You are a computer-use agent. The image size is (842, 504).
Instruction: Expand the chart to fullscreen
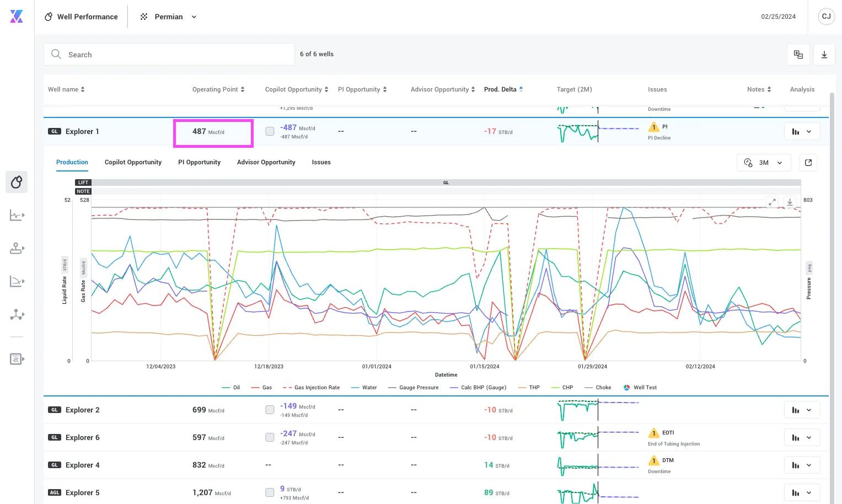point(773,202)
